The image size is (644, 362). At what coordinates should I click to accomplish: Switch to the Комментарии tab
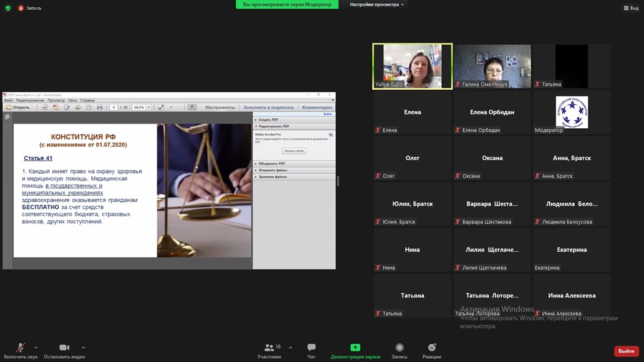317,107
